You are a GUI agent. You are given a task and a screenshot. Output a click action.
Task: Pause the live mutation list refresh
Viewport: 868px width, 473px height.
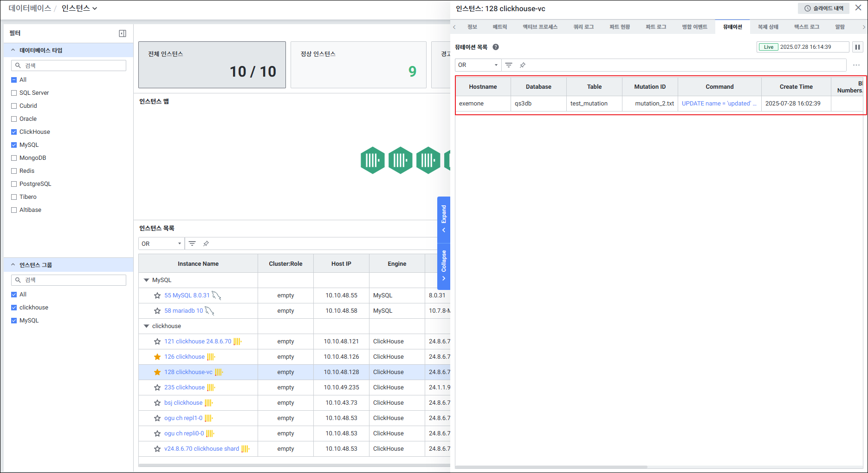[x=857, y=47]
